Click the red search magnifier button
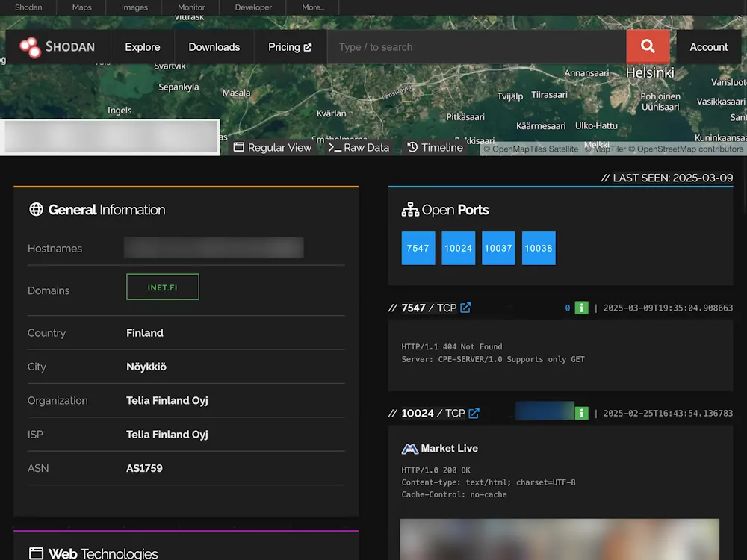The image size is (747, 560). pyautogui.click(x=648, y=46)
